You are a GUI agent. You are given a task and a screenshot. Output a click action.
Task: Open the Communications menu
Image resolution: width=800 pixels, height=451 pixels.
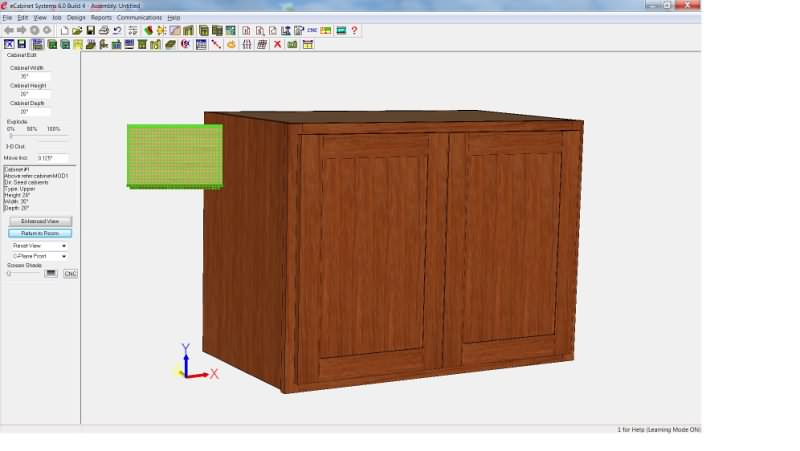click(139, 17)
